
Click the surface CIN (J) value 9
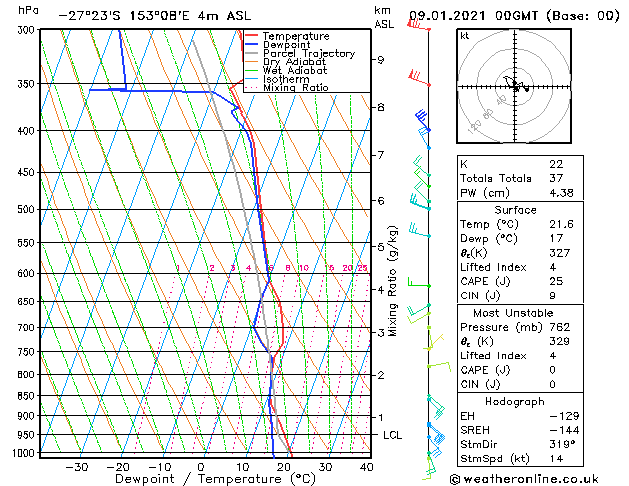[x=552, y=296]
